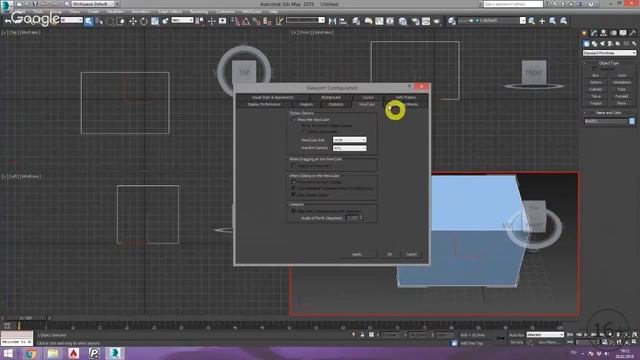
Task: Toggle Show the Compass below ViewCube checkbox
Action: [293, 211]
